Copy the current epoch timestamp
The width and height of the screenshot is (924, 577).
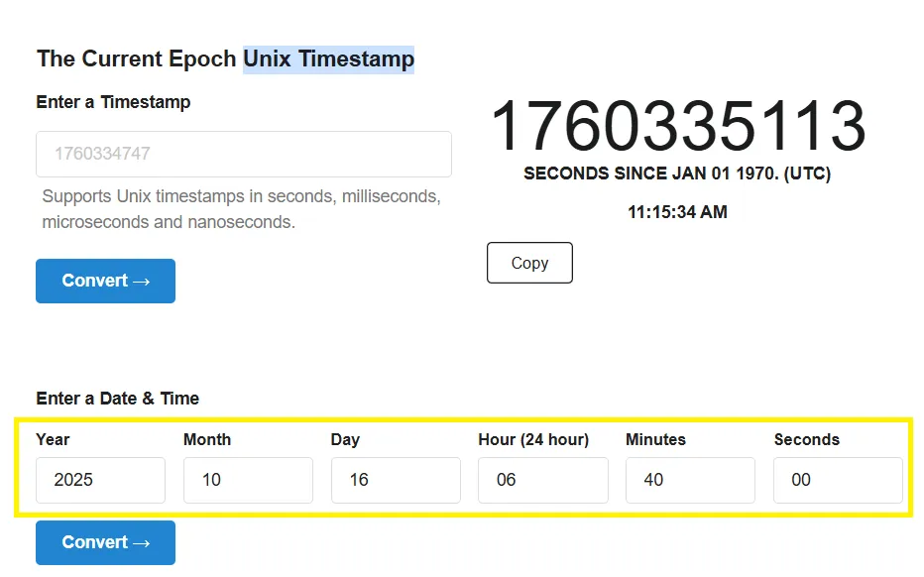(x=529, y=263)
